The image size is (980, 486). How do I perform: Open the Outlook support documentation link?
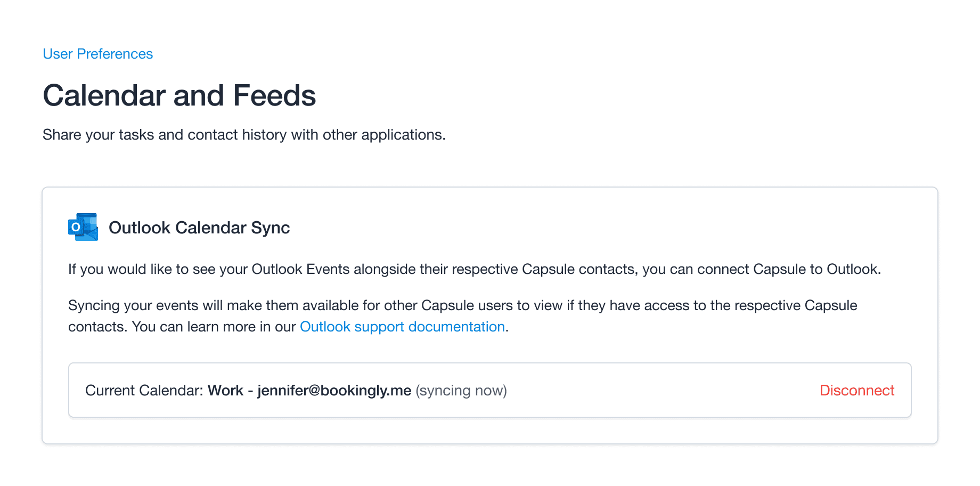(x=402, y=327)
